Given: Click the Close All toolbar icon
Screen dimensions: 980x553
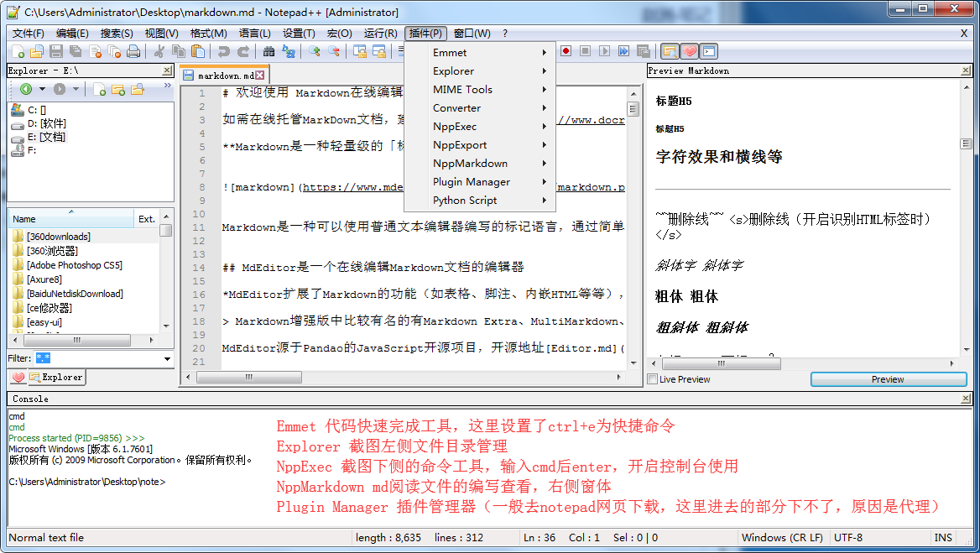Looking at the screenshot, I should [114, 51].
